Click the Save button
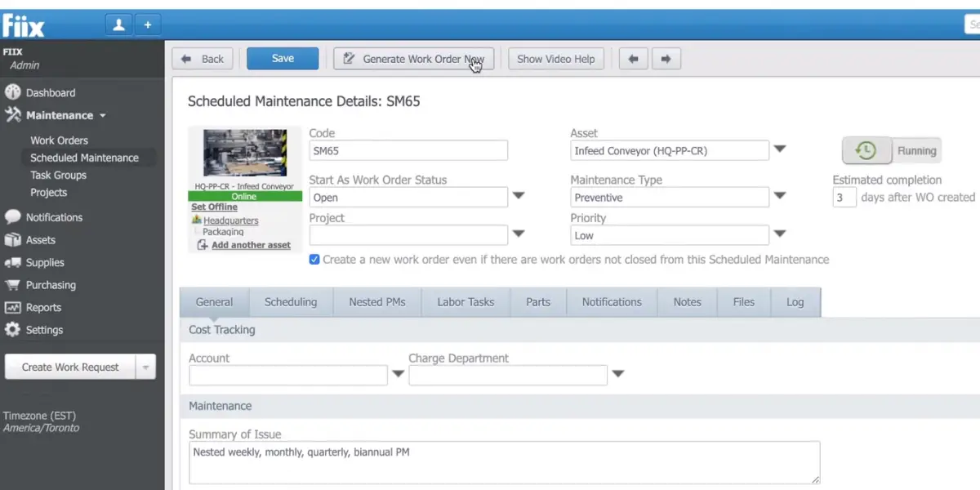This screenshot has width=980, height=490. pos(283,58)
